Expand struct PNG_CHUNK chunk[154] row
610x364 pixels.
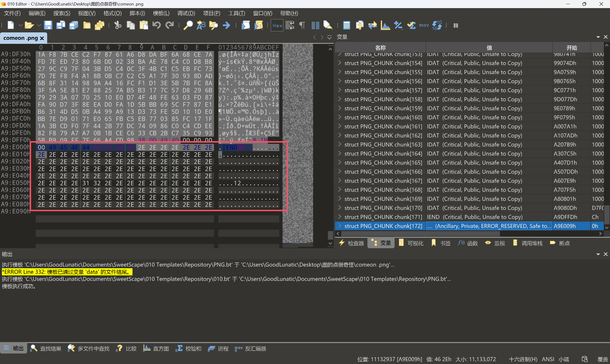coord(340,63)
